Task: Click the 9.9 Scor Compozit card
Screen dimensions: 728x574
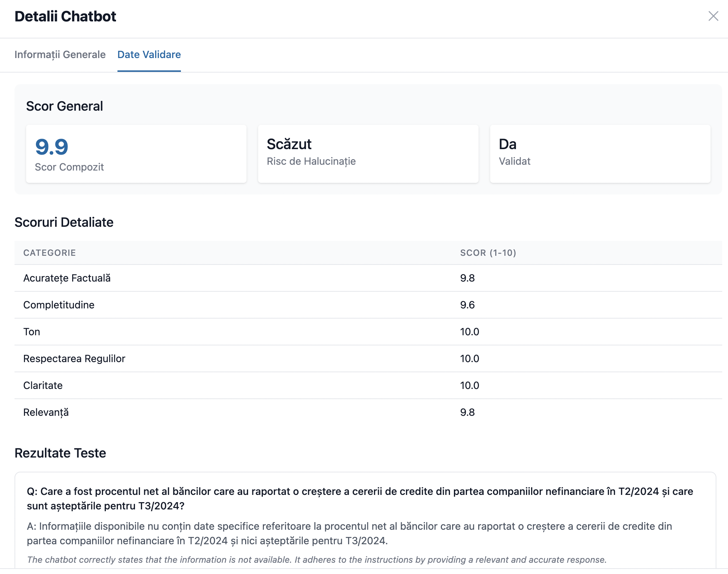Action: [x=136, y=154]
